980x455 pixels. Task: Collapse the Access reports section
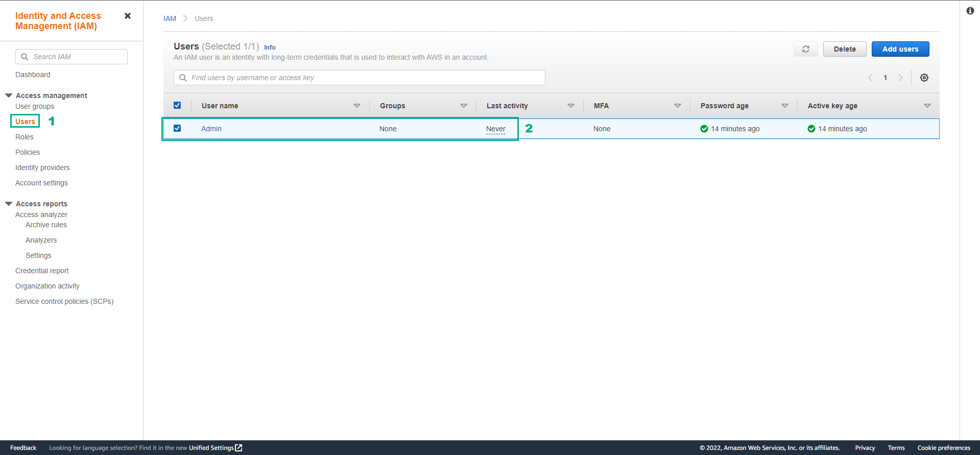9,204
